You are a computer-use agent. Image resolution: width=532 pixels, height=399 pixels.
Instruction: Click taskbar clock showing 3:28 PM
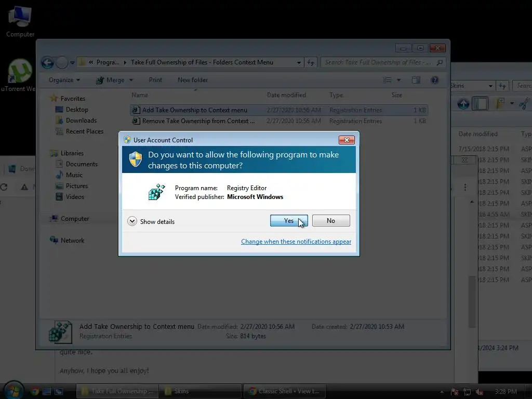click(506, 392)
